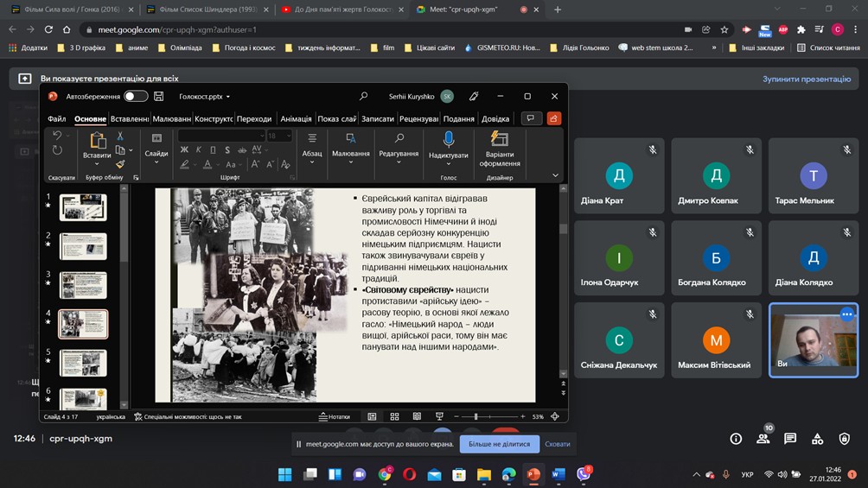Click the Вставити paste icon
The image size is (868, 488).
[x=98, y=141]
